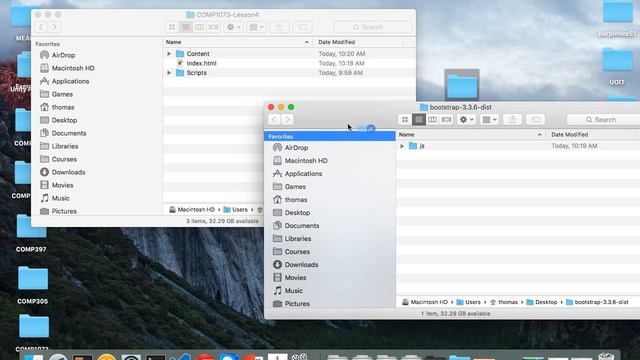
Task: Select UOIT folder on desktop
Action: [617, 67]
